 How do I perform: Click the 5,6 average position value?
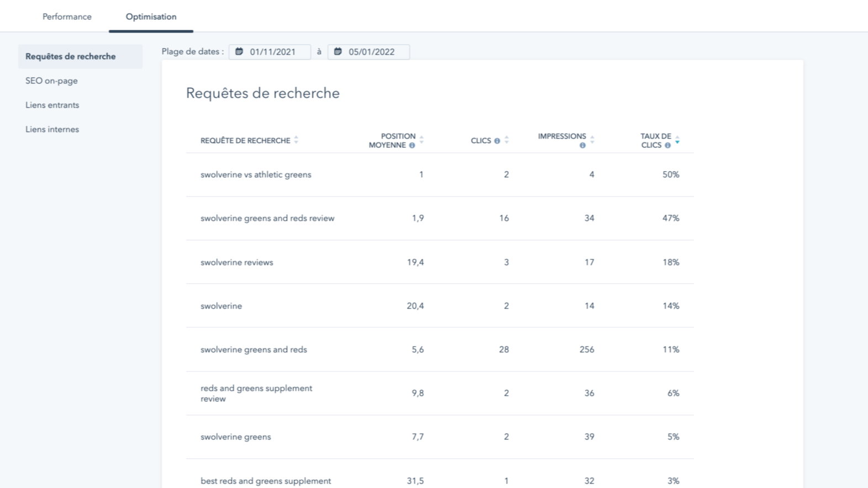coord(418,349)
